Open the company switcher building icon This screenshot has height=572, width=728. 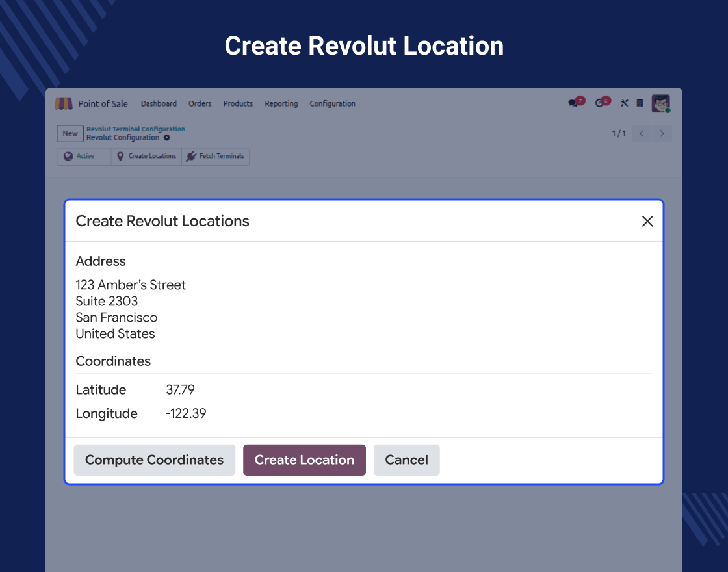point(640,103)
